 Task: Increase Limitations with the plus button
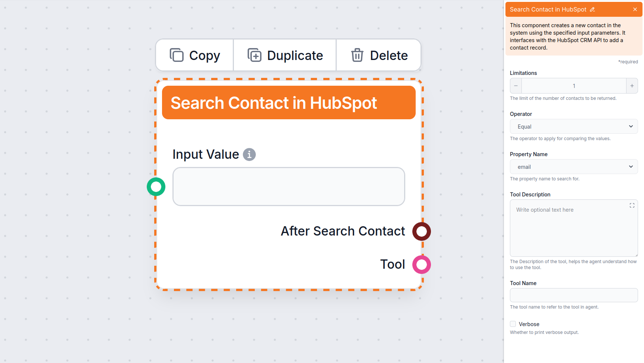click(x=632, y=86)
